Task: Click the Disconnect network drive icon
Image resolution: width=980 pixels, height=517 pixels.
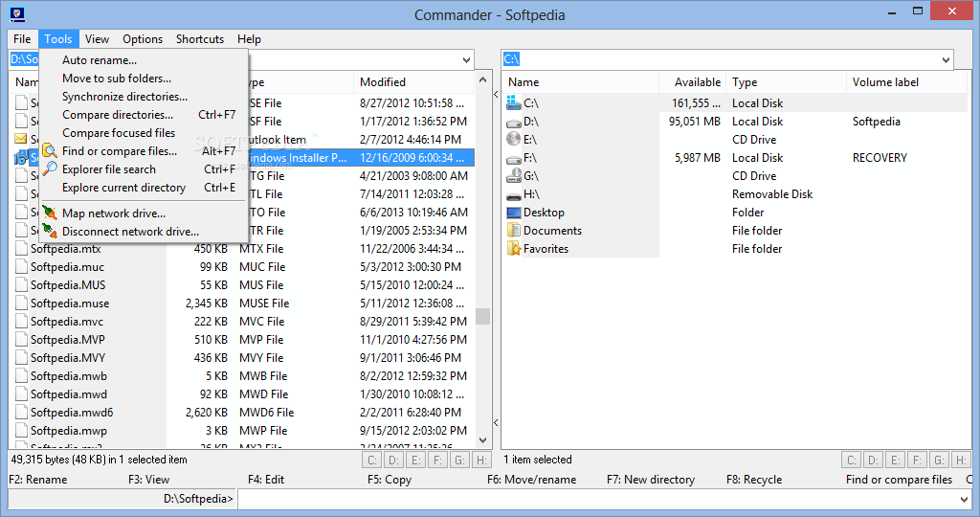Action: pos(50,232)
